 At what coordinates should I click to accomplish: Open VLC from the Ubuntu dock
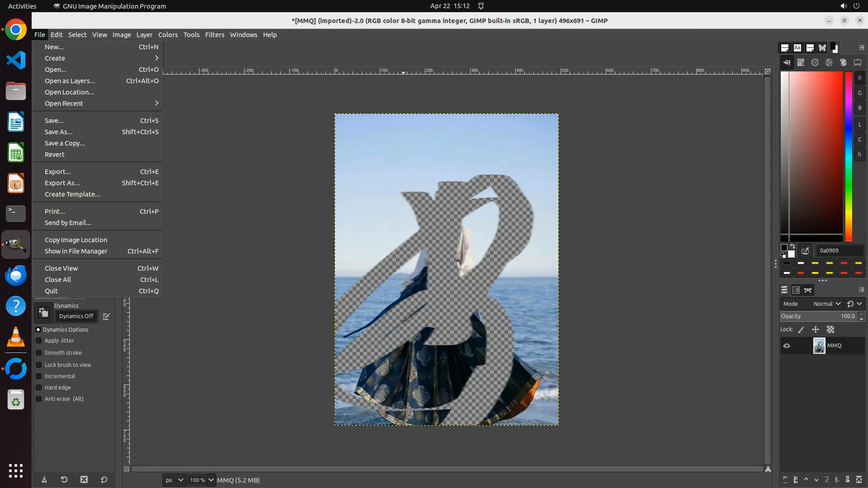tap(16, 337)
